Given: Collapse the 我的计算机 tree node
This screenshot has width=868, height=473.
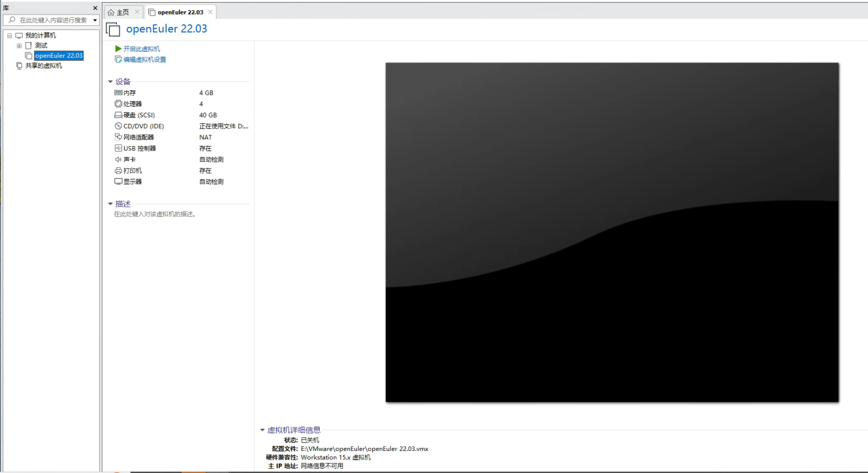Looking at the screenshot, I should click(10, 36).
